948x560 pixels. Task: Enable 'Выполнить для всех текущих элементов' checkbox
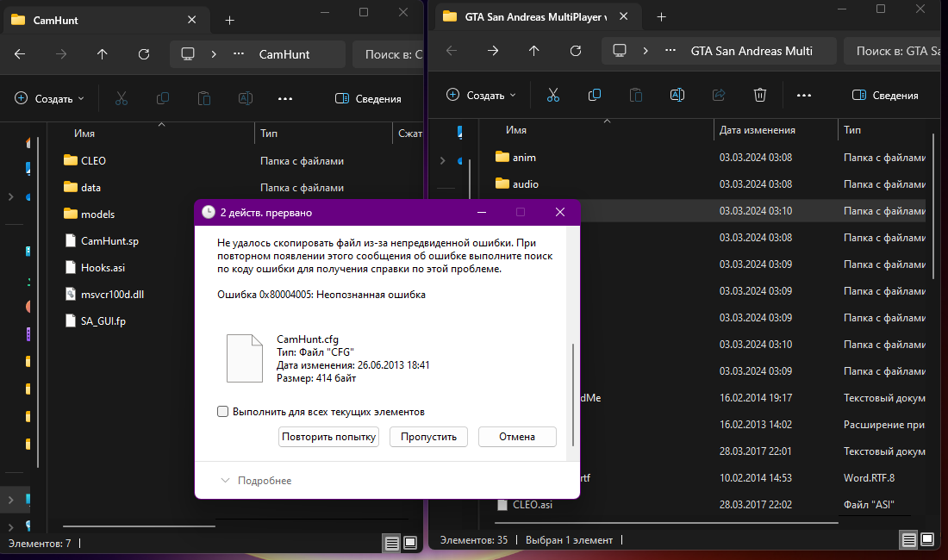[x=223, y=412]
